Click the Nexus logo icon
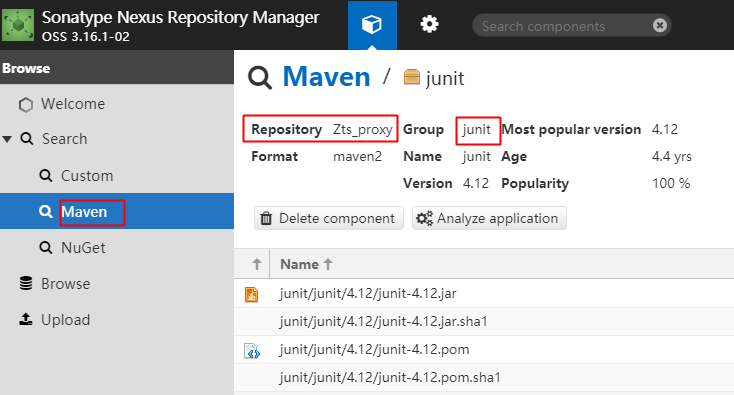Viewport: 734px width, 395px height. [x=18, y=25]
